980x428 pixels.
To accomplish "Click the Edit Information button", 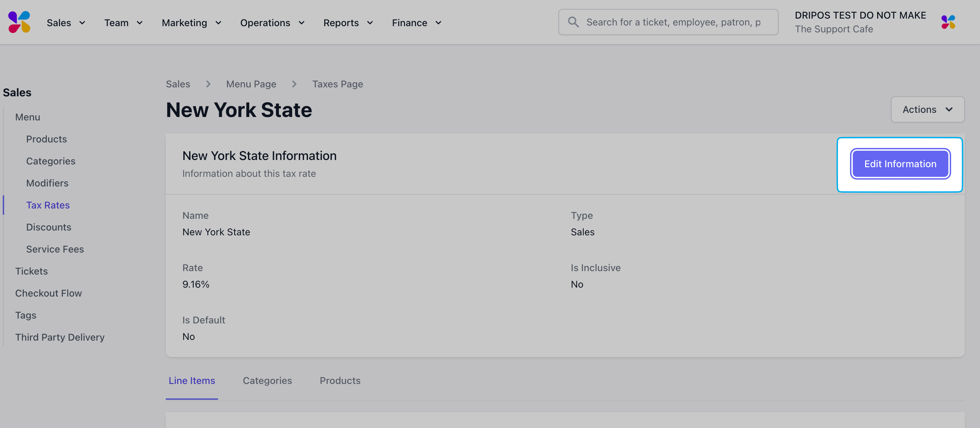I will 900,164.
